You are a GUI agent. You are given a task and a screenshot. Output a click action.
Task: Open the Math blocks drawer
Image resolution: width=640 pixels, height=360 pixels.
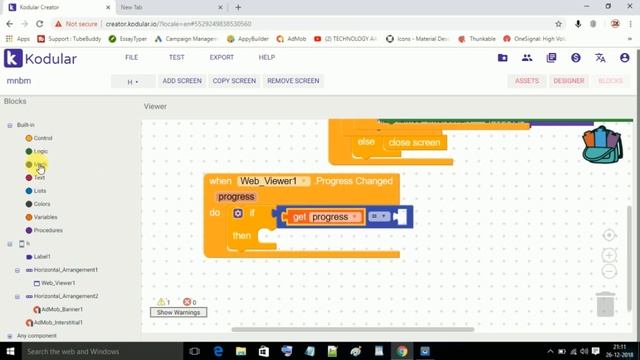(x=37, y=164)
